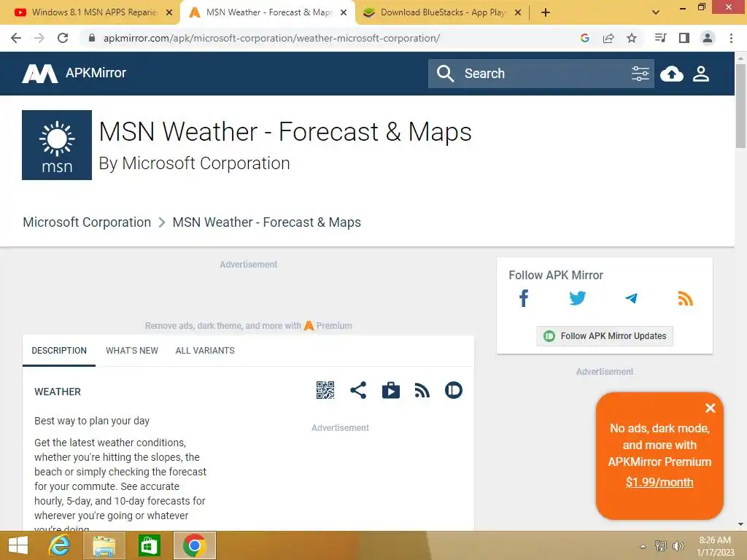Click the share this page icon in the address bar
The image size is (747, 560).
pyautogui.click(x=608, y=38)
